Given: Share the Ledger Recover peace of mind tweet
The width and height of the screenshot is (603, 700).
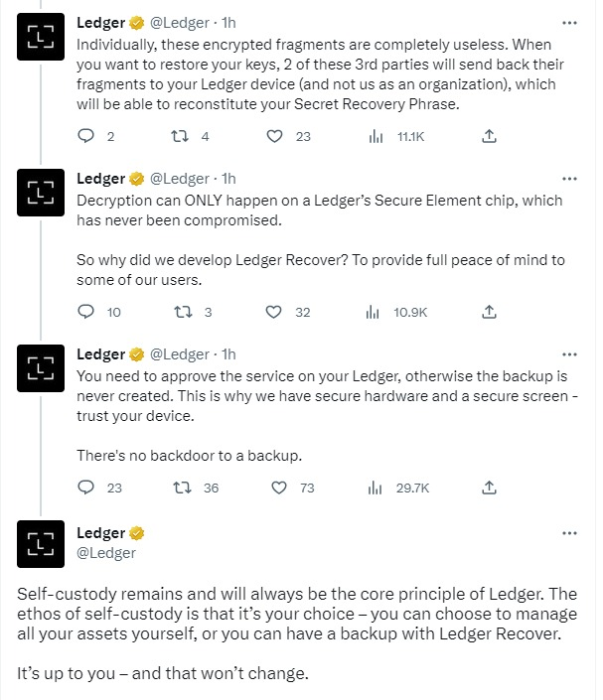Looking at the screenshot, I should click(489, 312).
